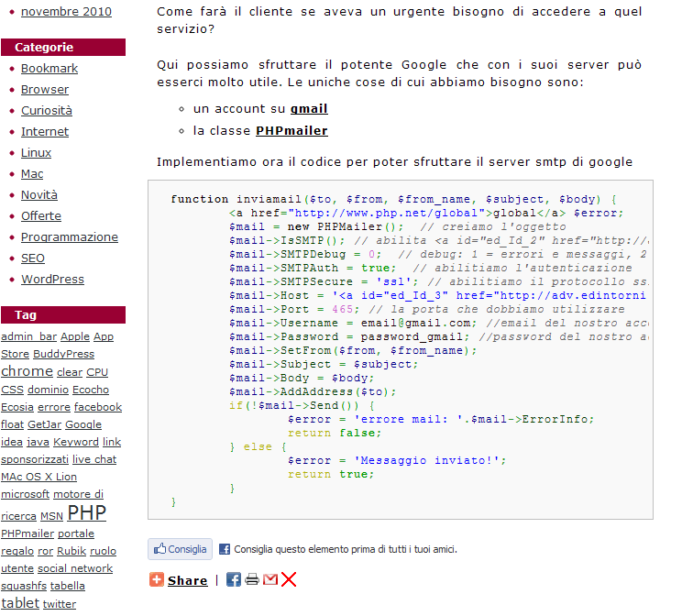Open the Programmazione category

click(x=70, y=237)
